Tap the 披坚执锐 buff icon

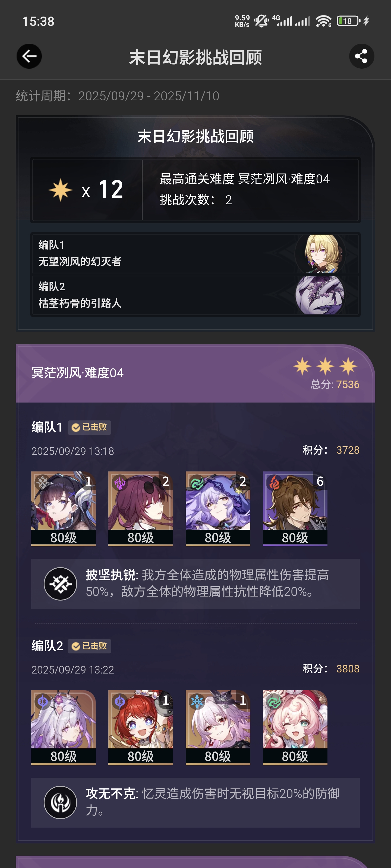coord(60,584)
